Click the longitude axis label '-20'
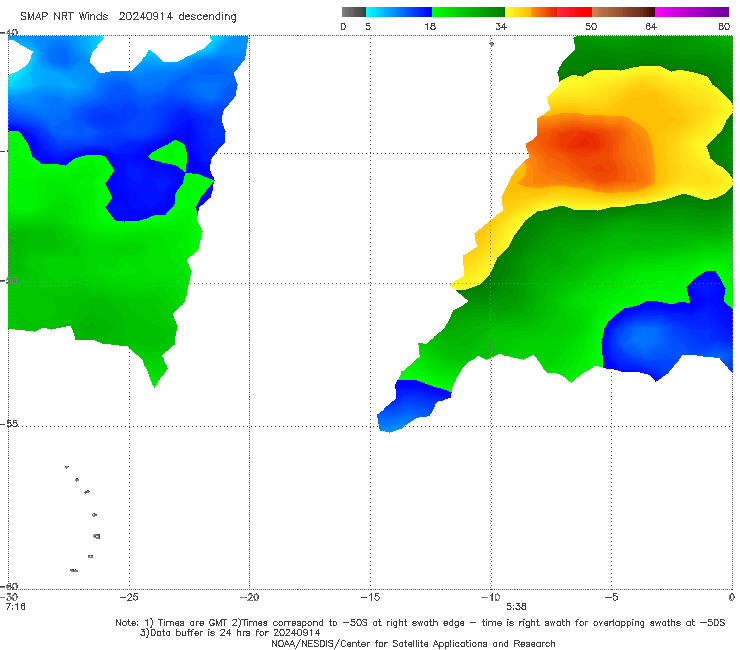 pos(249,597)
